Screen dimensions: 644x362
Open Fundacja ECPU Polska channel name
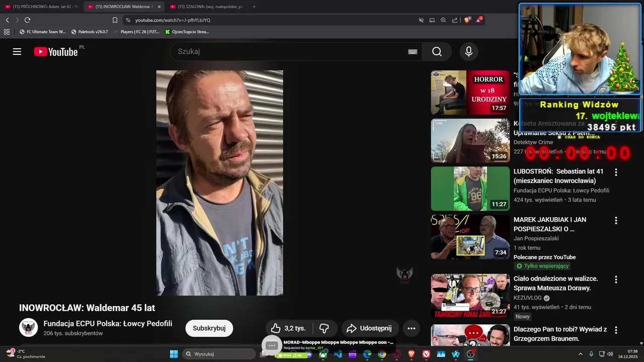coord(108,323)
